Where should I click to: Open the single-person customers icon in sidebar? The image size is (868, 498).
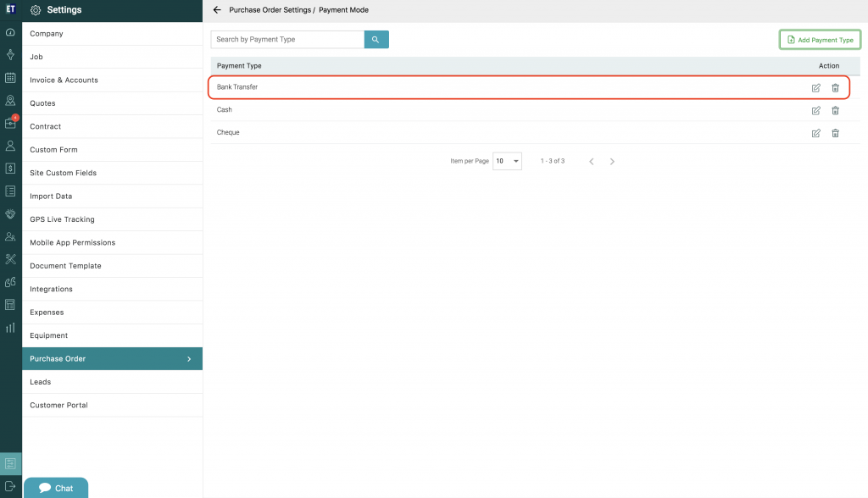click(10, 146)
